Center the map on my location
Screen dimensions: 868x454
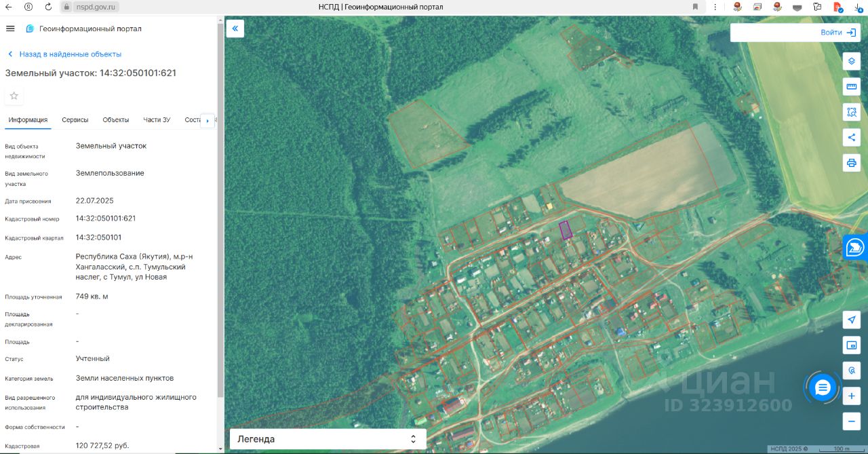(x=852, y=320)
